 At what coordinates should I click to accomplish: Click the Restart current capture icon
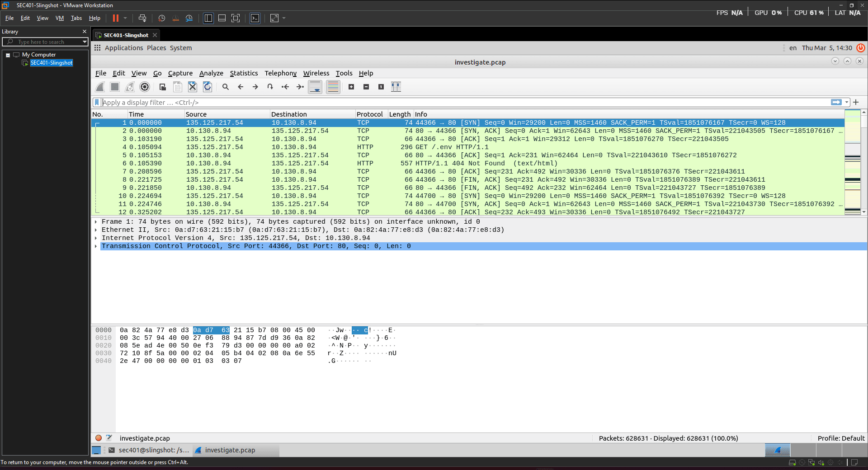[130, 87]
